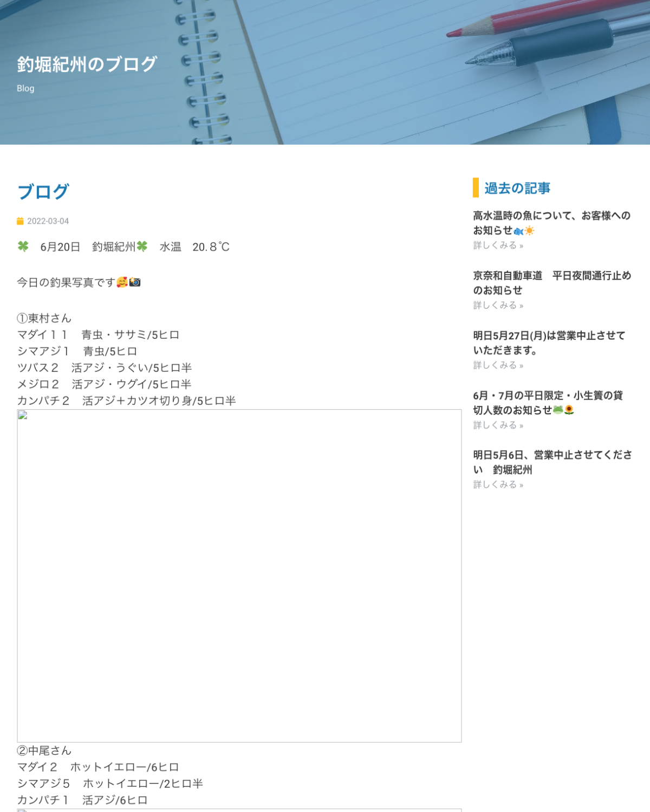Open article 高水温時の魚について、お客様へのお知らせ
This screenshot has height=812, width=650.
tap(551, 223)
